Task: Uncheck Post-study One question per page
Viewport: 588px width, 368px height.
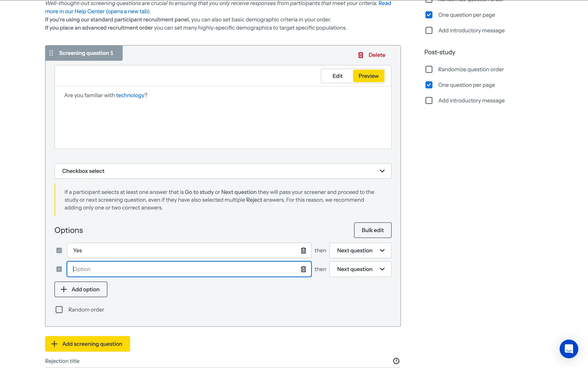Action: [x=429, y=85]
